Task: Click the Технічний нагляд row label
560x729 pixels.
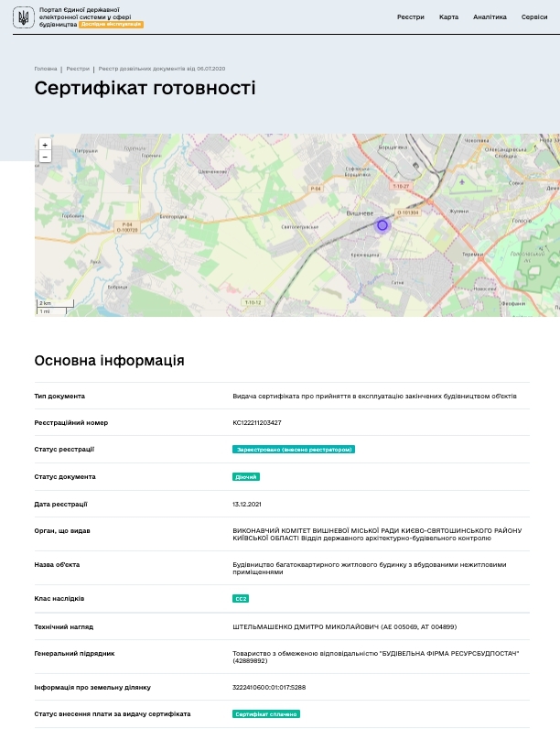Action: click(x=64, y=626)
